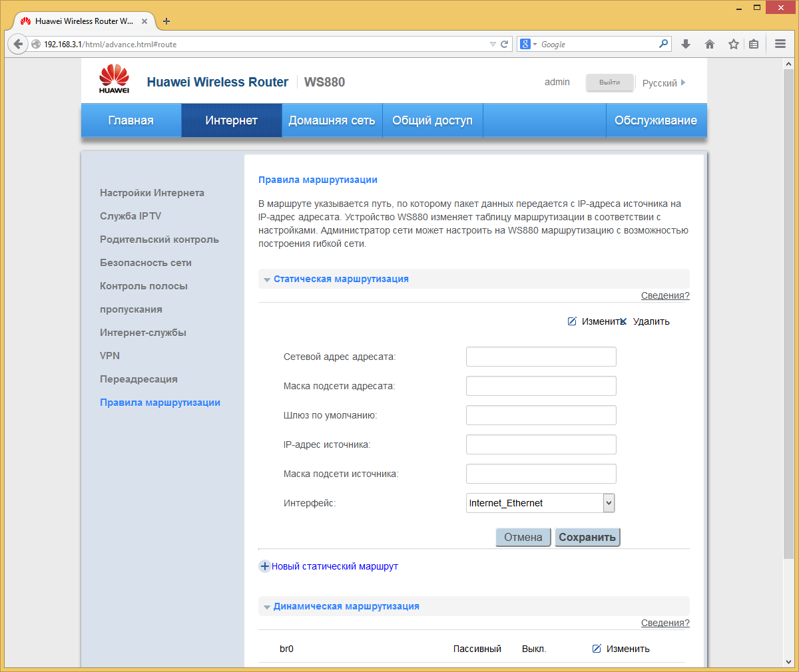Screen dimensions: 799x672
Task: Click the browser back arrow button
Action: pyautogui.click(x=18, y=44)
